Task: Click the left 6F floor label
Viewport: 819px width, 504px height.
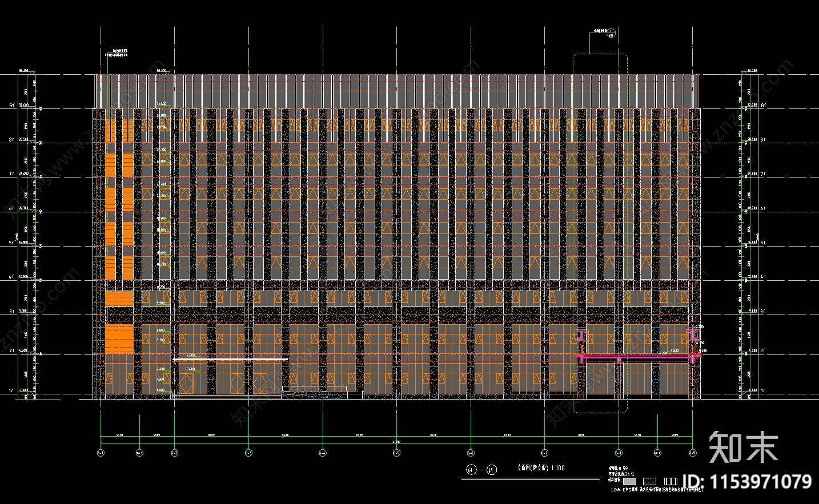Action: click(11, 208)
